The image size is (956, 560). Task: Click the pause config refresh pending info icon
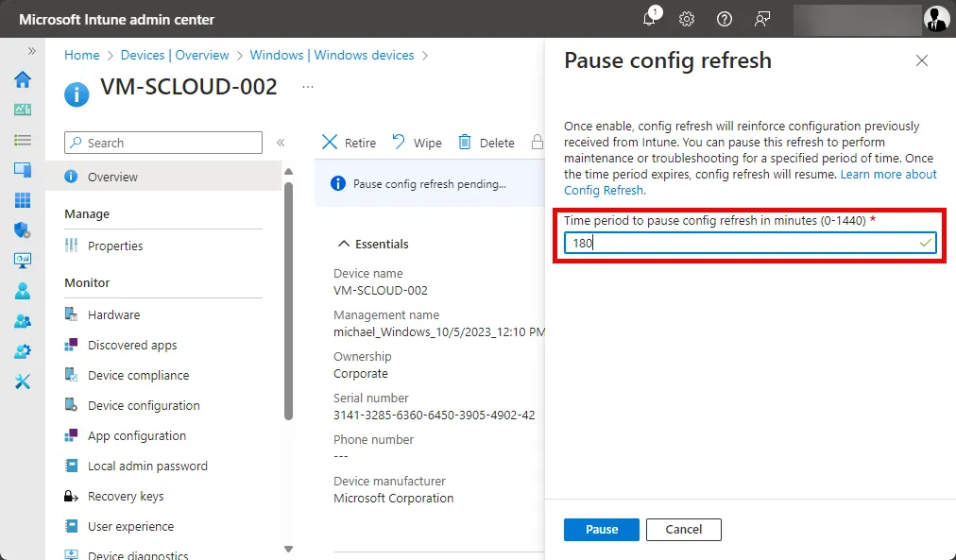click(x=338, y=183)
